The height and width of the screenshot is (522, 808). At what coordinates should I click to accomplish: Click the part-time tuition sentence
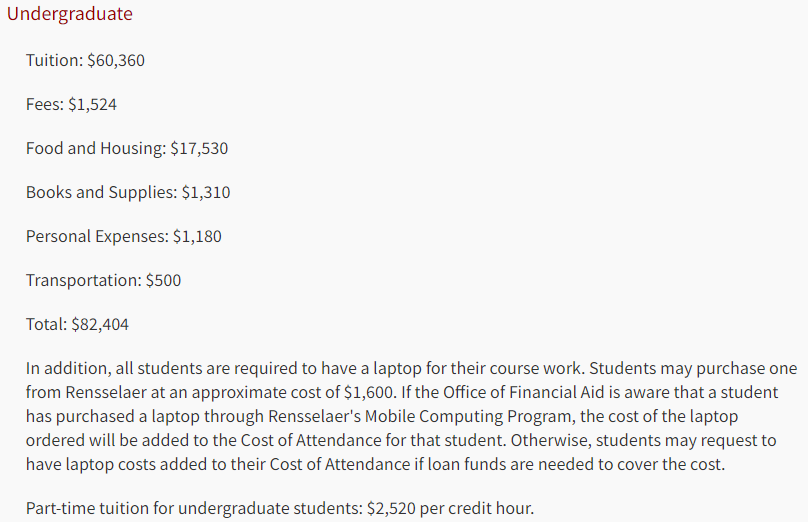coord(280,508)
